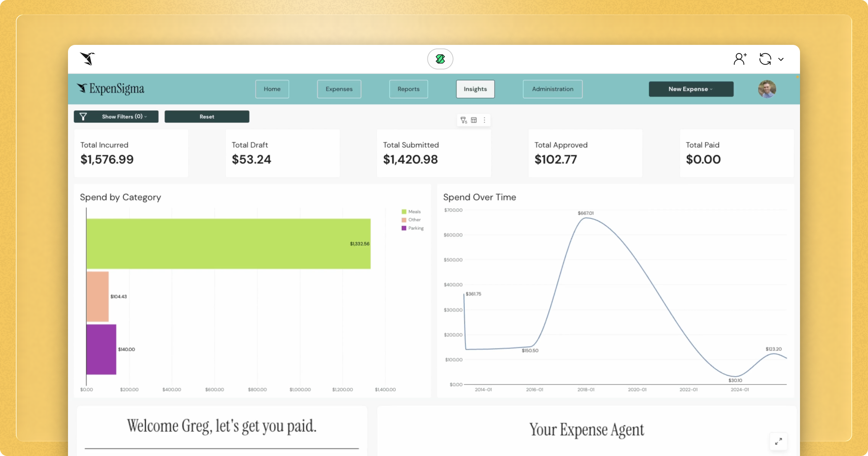
Task: Select the Insights tab
Action: coord(475,89)
